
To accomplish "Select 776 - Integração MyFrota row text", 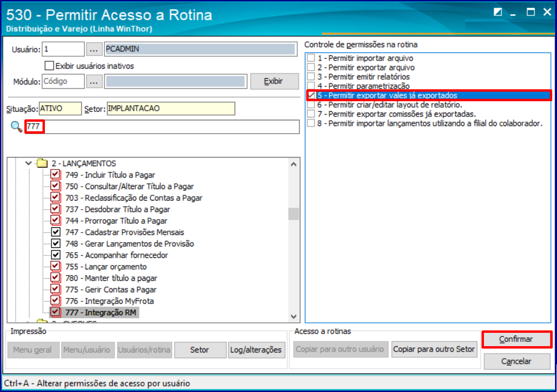I will pyautogui.click(x=109, y=301).
